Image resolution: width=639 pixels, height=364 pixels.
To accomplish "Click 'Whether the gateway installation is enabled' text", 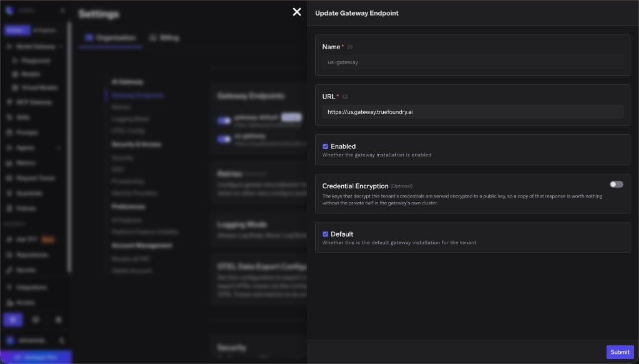I will pos(376,155).
